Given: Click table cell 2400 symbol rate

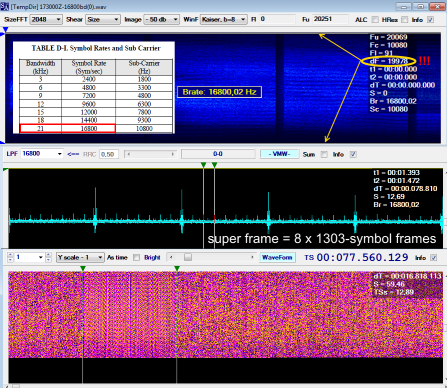Looking at the screenshot, I should pos(89,79).
